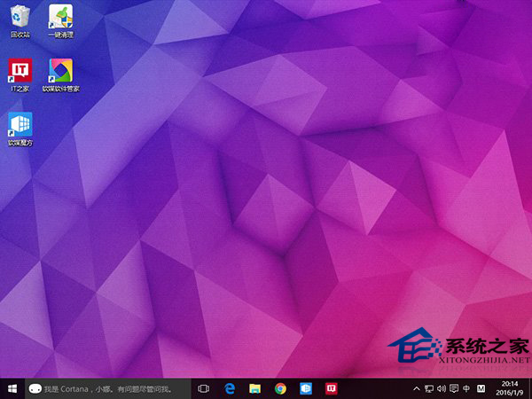Image resolution: width=532 pixels, height=399 pixels.
Task: Open File Explorer from the taskbar
Action: [x=254, y=388]
